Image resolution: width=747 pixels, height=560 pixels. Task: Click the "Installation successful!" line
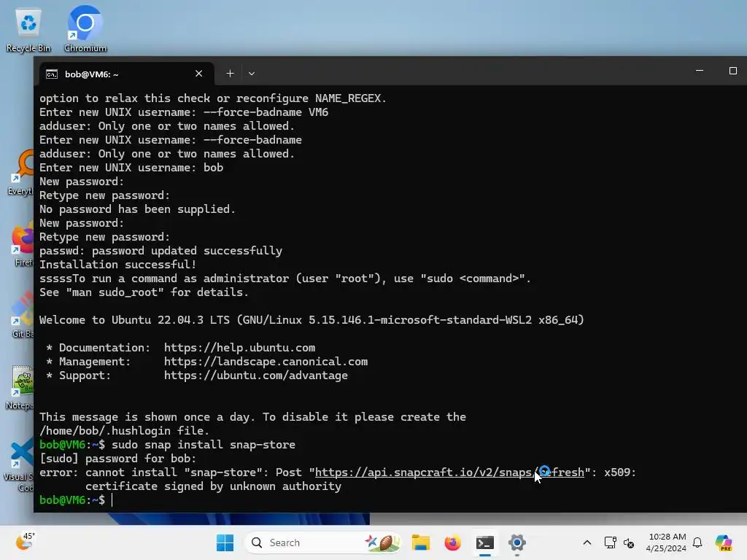tap(117, 264)
